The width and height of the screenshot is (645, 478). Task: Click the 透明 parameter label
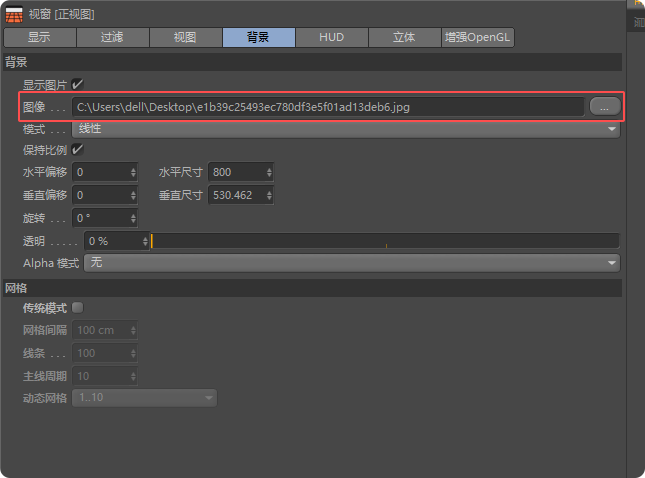(x=34, y=241)
